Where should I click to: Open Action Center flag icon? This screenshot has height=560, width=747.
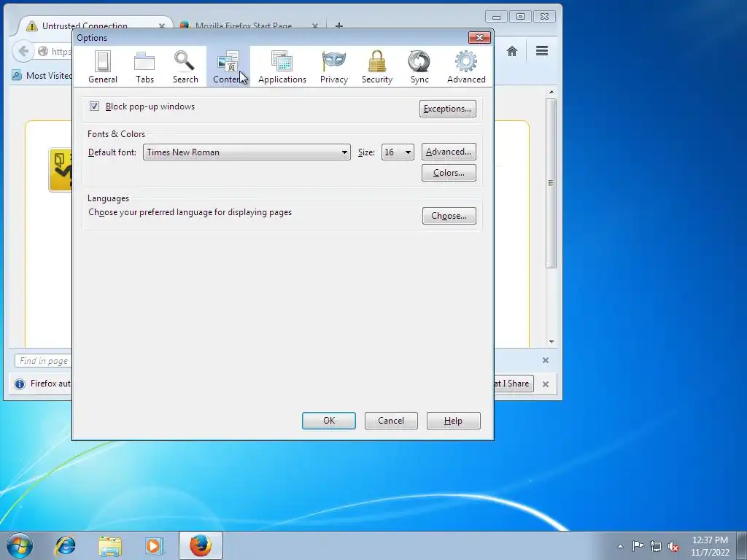coord(638,545)
